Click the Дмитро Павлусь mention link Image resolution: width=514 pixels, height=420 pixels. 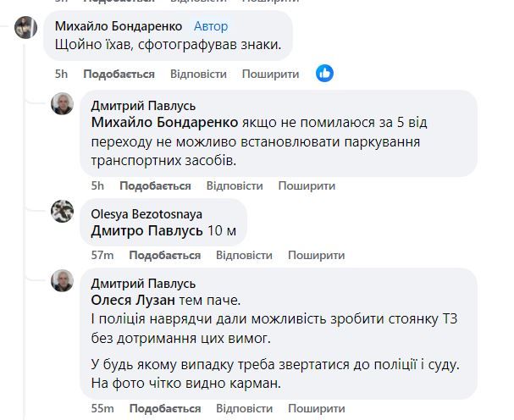[x=146, y=230]
